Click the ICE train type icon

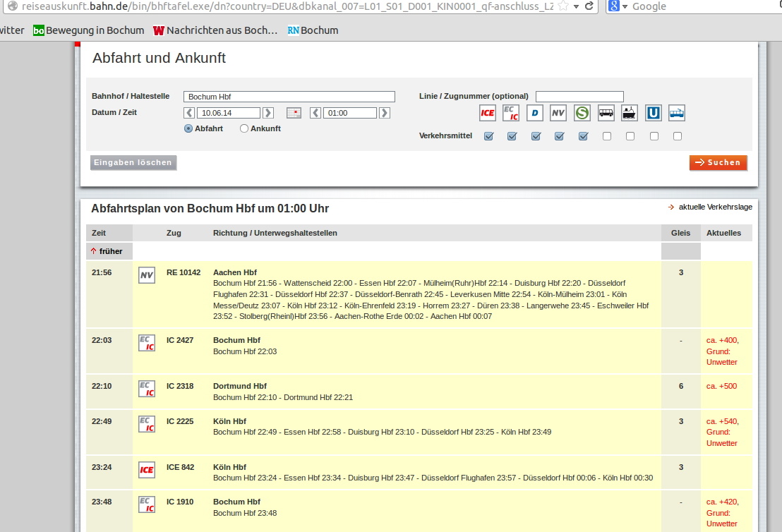tap(487, 113)
